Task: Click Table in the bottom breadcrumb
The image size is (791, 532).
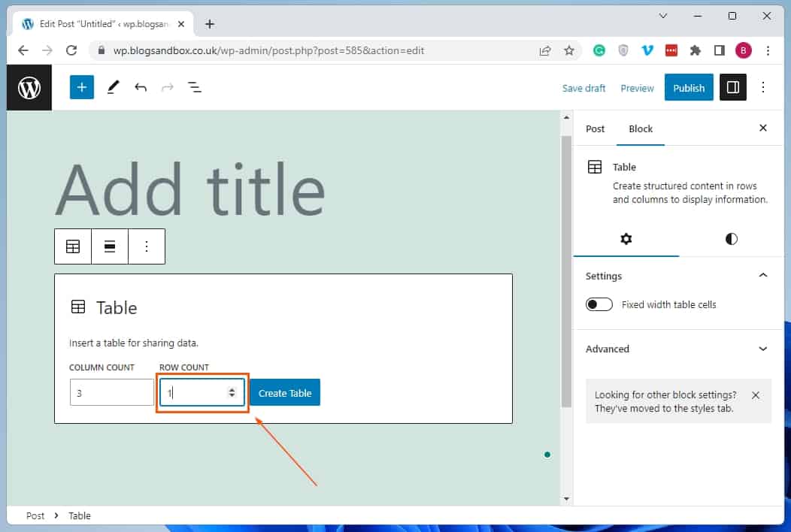Action: coord(79,516)
